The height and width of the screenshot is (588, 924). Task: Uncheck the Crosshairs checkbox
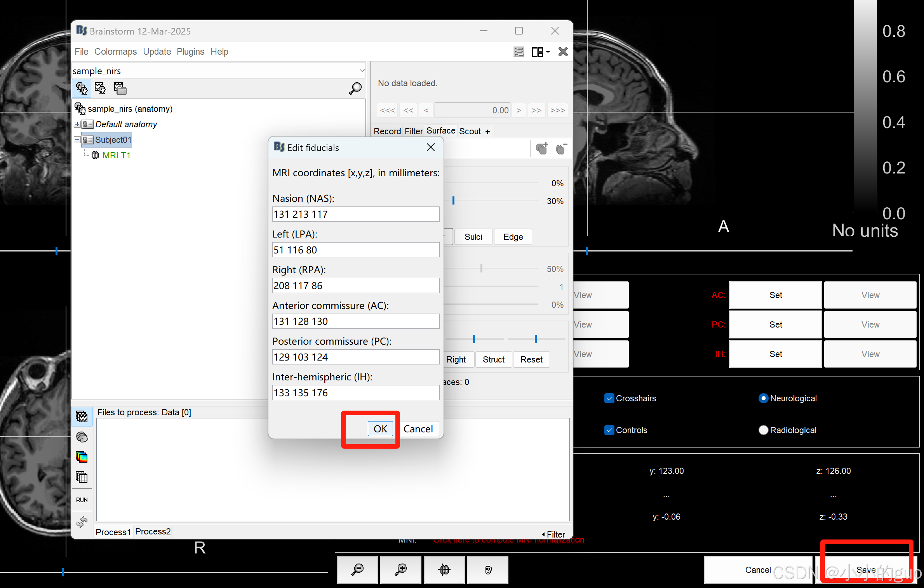pos(609,398)
